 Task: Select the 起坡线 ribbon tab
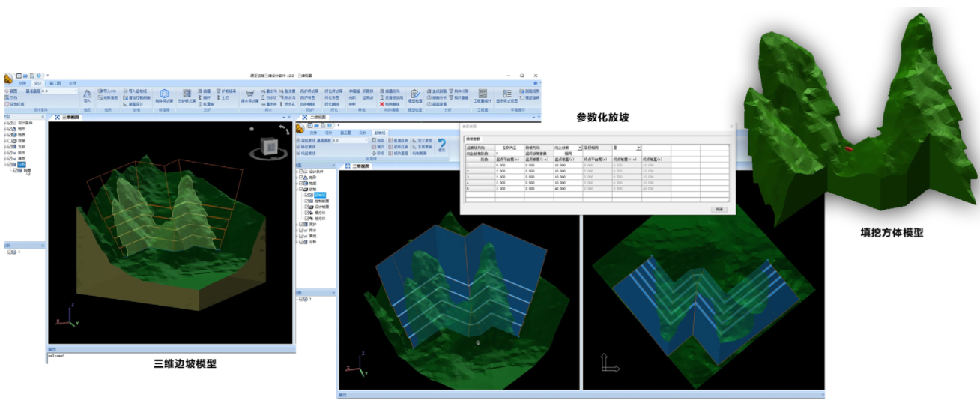pyautogui.click(x=380, y=133)
